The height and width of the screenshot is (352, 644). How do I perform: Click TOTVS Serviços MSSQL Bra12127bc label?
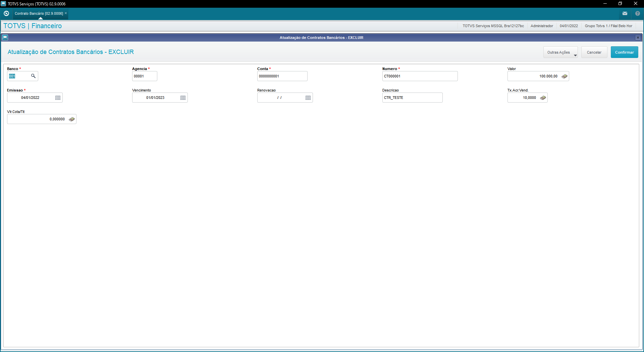pos(493,26)
